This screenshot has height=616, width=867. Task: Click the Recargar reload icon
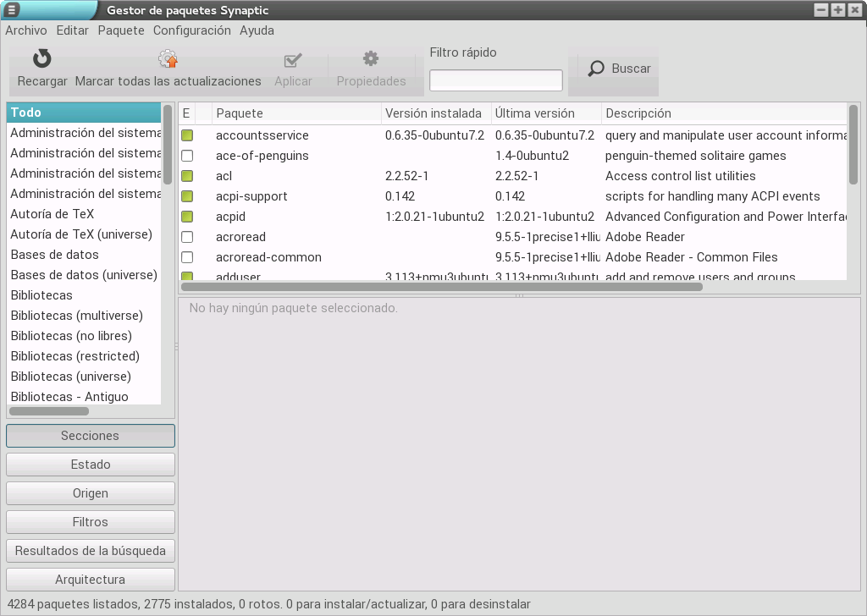pos(41,59)
